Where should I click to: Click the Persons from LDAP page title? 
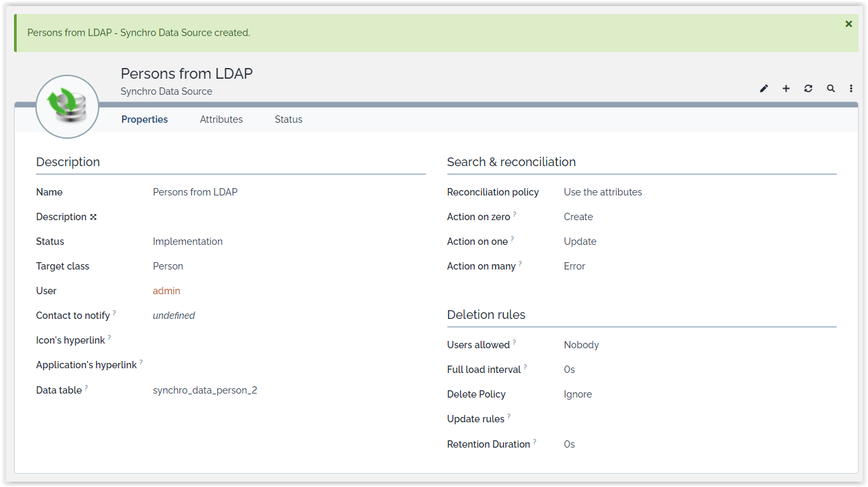point(187,73)
